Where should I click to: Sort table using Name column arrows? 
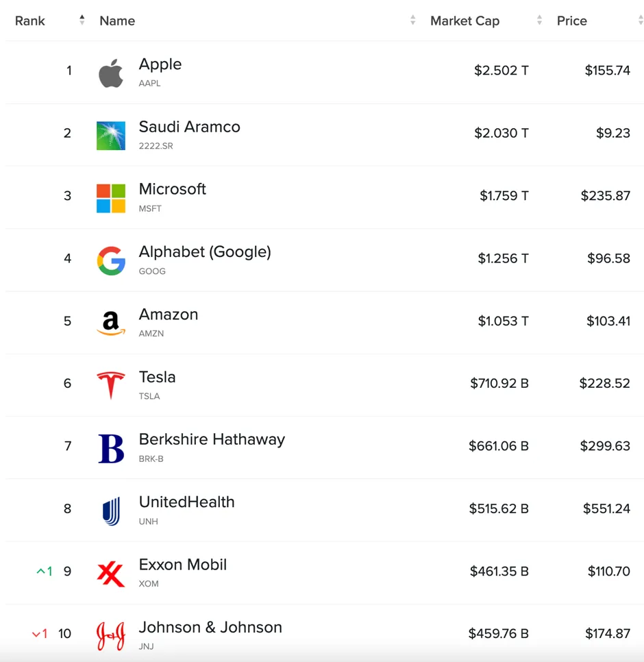(x=412, y=21)
